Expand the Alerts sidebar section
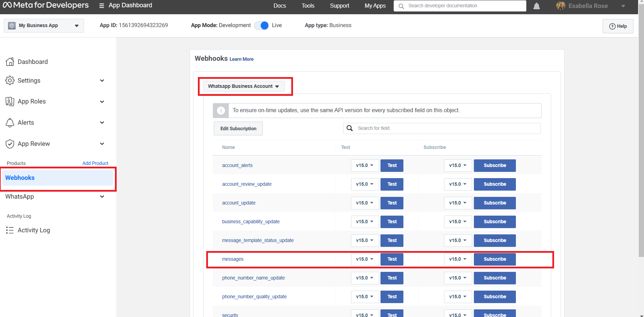Screen dimensions: 644x317 [x=102, y=123]
